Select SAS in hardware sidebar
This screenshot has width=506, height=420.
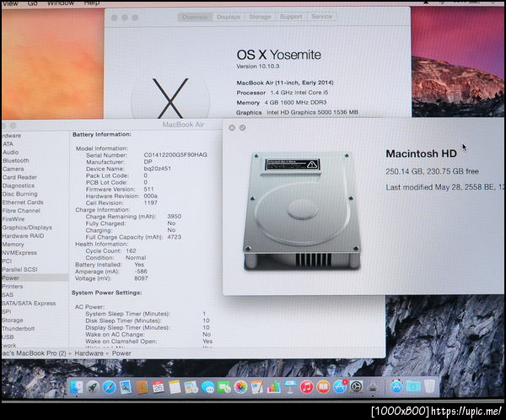tap(8, 294)
